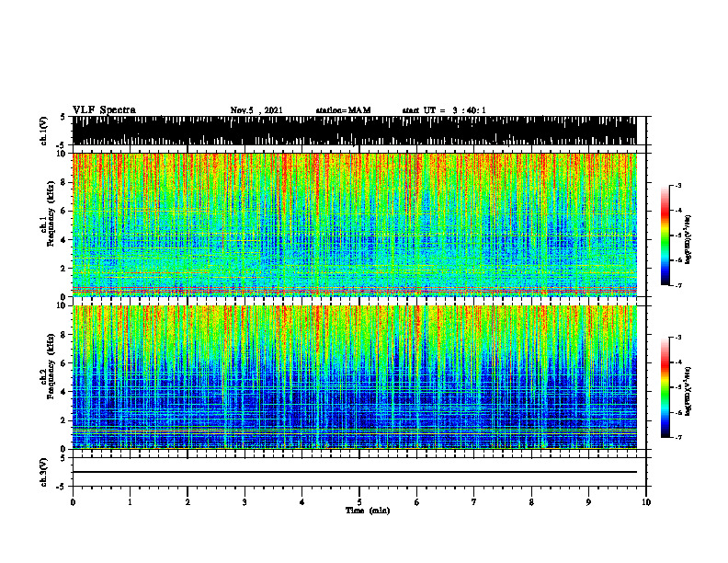Viewport: 728px width, 563px height.
Task: Click the "-7" label on ch.2 color bar
Action: (677, 438)
